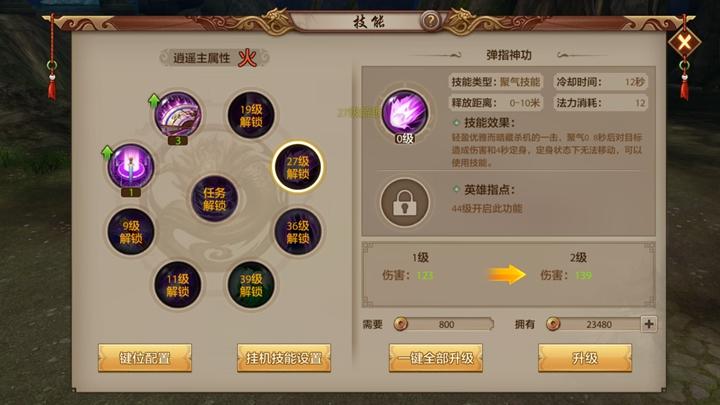This screenshot has height=405, width=720.
Task: Tap the 11级解锁 locked skill slot
Action: point(178,285)
